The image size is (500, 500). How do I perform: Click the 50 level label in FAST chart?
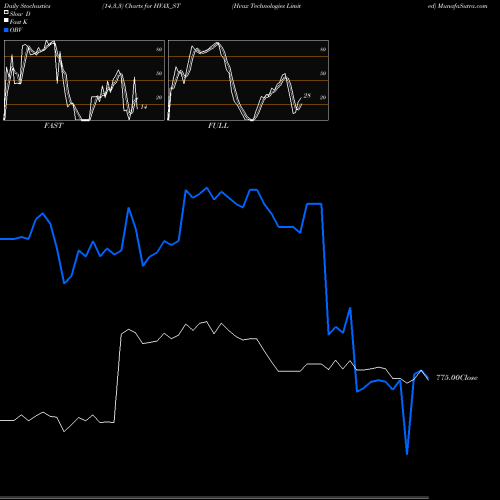(159, 73)
